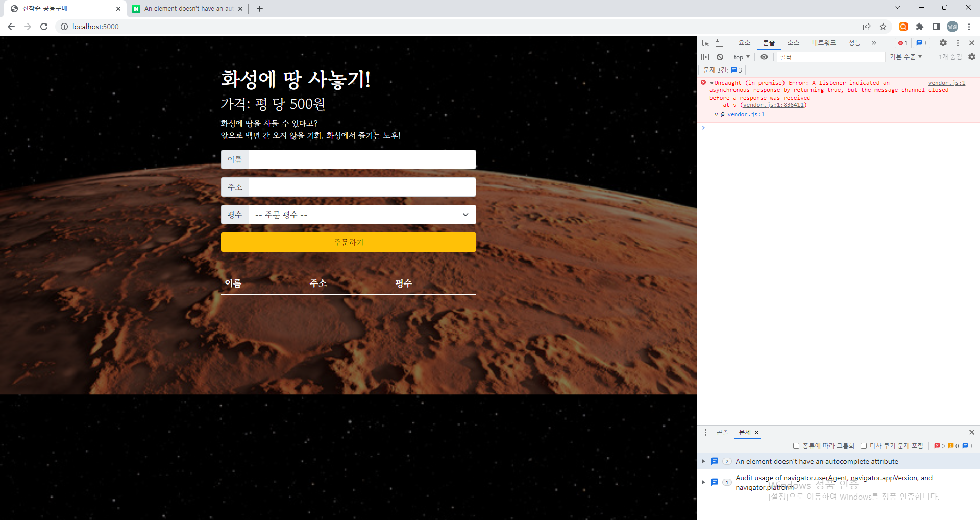Viewport: 980px width, 520px height.
Task: Close the 'An element doesn't have' tab
Action: (240, 9)
